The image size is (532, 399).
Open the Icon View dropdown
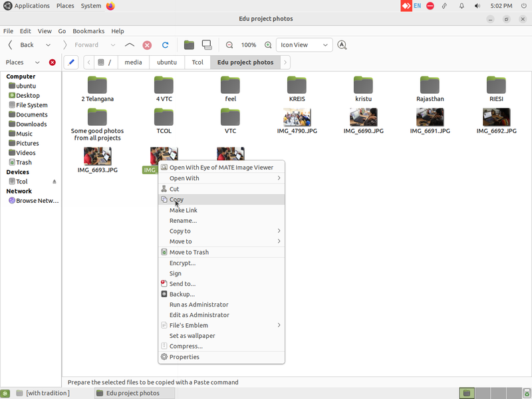coord(305,45)
